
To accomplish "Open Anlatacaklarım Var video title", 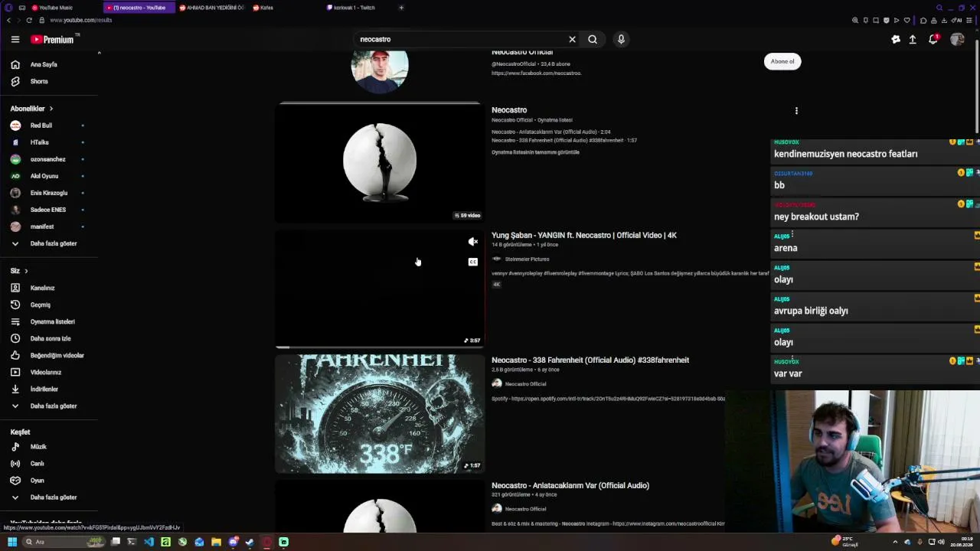I will coord(570,485).
